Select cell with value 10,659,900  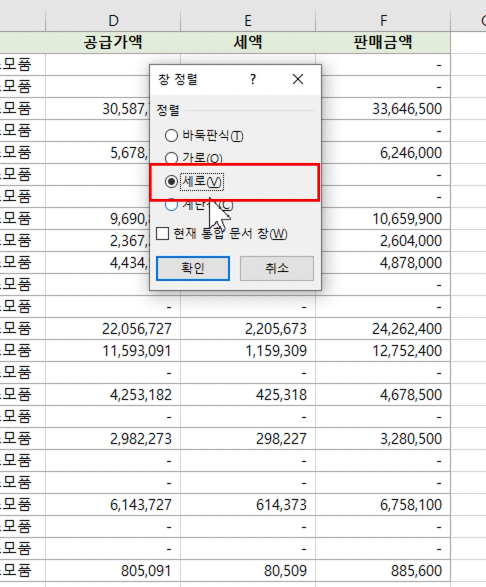coord(383,219)
